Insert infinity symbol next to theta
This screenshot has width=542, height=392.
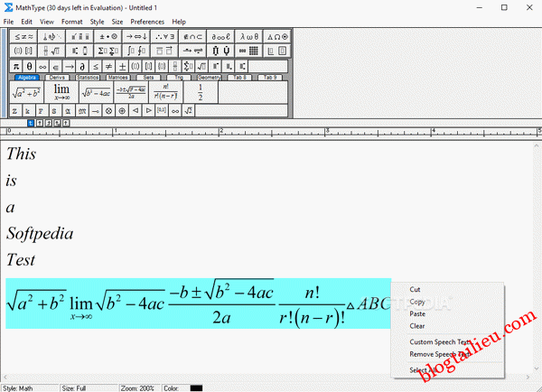(42, 66)
